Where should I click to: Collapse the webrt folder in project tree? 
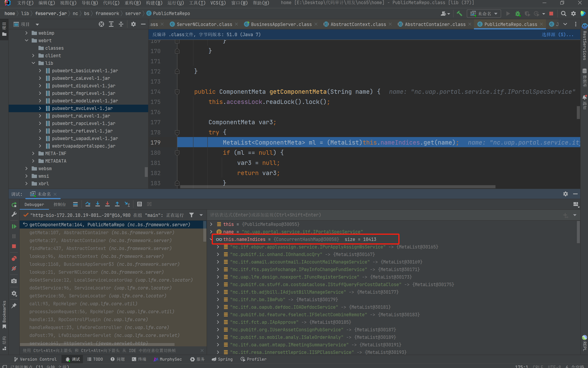(27, 40)
